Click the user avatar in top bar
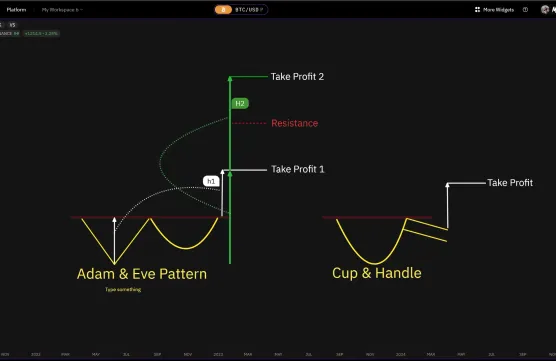This screenshot has width=556, height=361. pyautogui.click(x=545, y=10)
